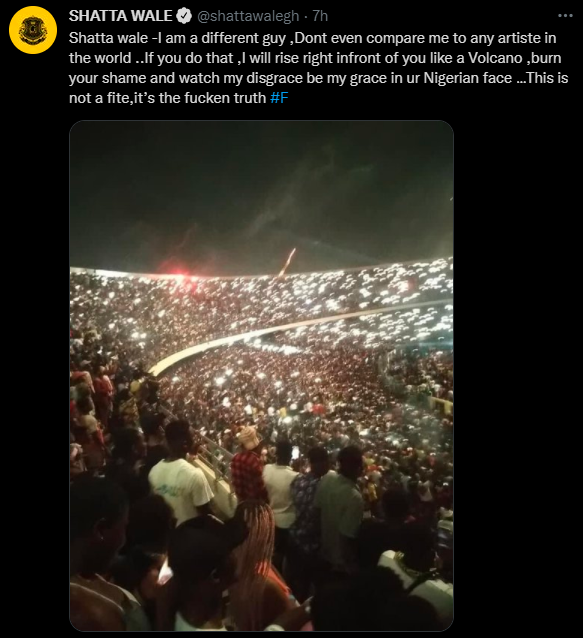
Task: Click the tweet text body to open the tweet
Action: click(x=319, y=68)
